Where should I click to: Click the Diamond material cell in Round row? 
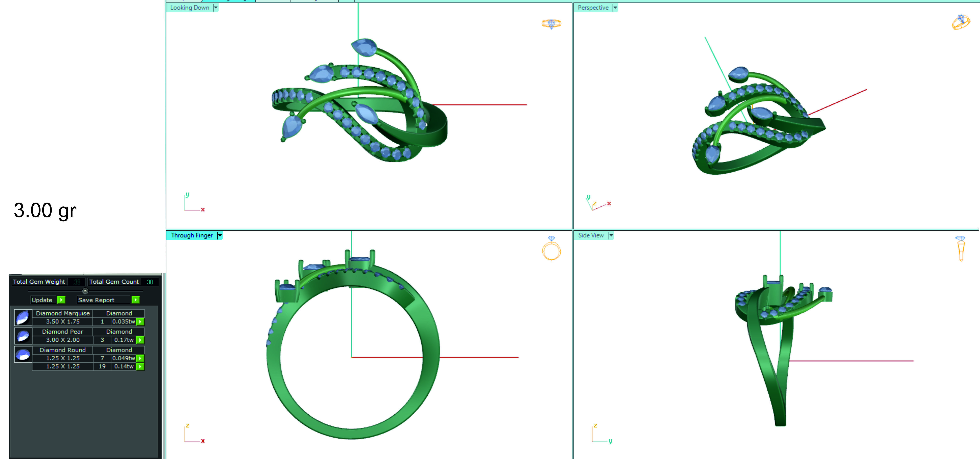click(119, 350)
